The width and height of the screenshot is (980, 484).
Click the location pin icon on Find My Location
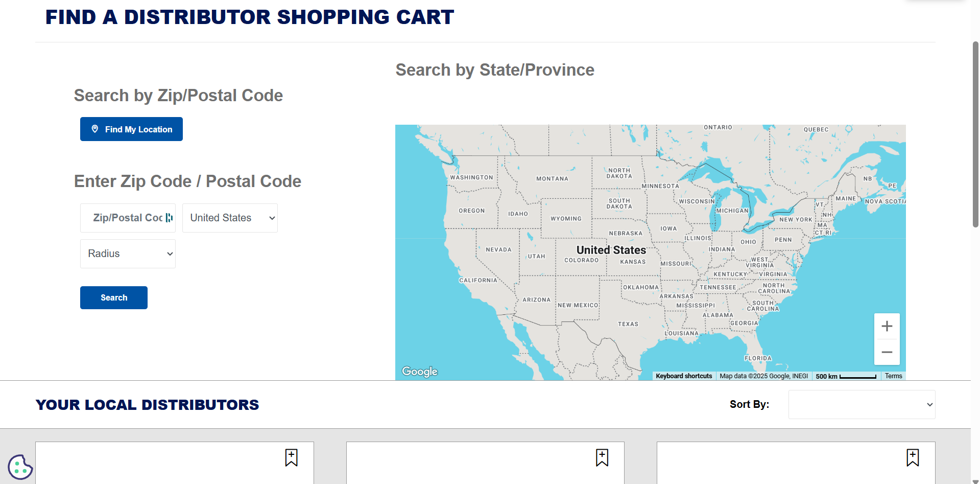[94, 129]
